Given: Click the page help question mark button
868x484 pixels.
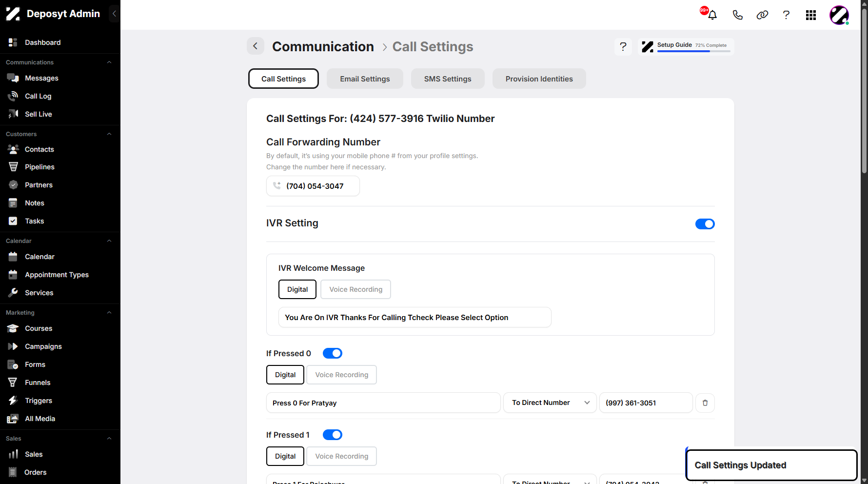Looking at the screenshot, I should point(623,46).
